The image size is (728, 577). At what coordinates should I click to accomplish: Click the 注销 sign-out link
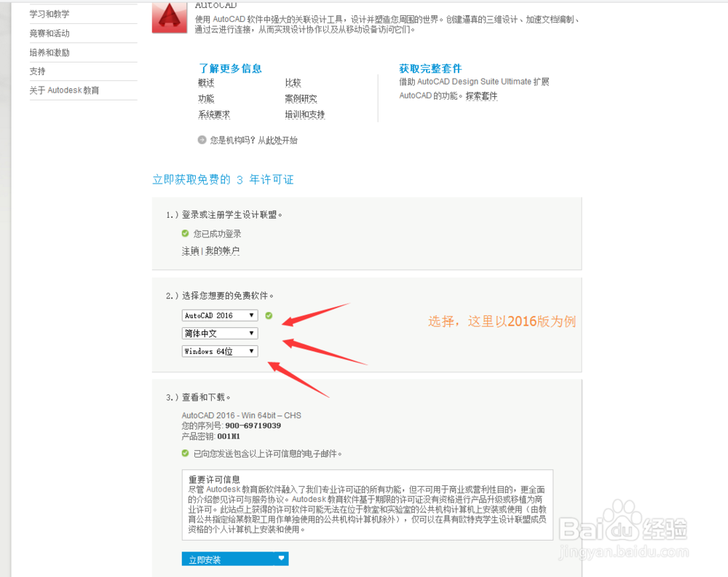click(190, 251)
